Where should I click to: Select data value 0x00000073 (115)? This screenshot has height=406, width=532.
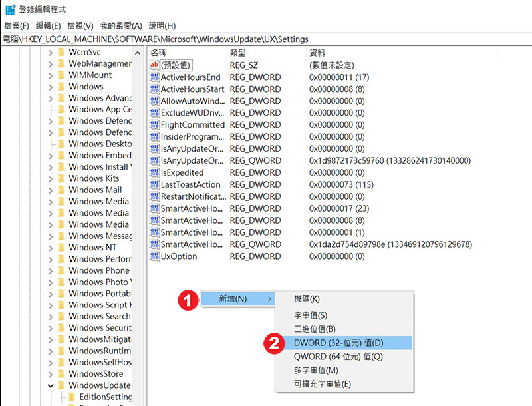(x=341, y=184)
